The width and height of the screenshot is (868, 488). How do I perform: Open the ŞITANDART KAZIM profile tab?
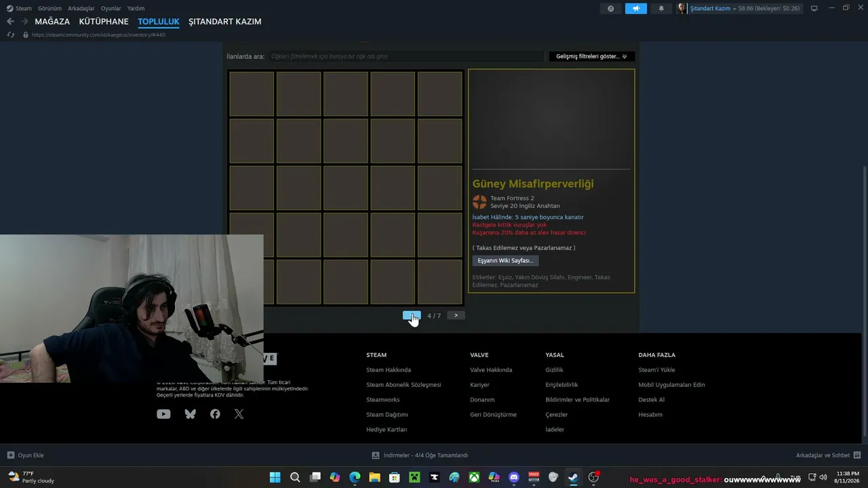[x=225, y=22]
